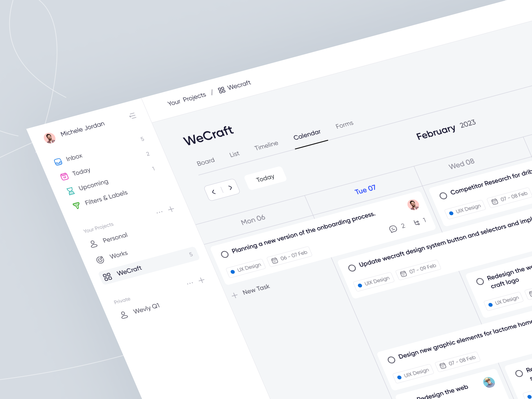Open assignee avatar on Redesign the web task
Screen dimensions: 532x399
click(489, 382)
